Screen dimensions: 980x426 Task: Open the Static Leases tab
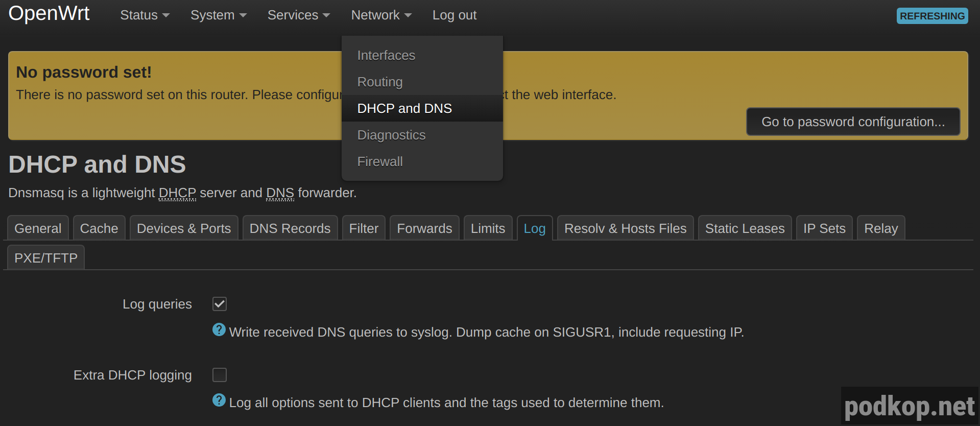745,228
